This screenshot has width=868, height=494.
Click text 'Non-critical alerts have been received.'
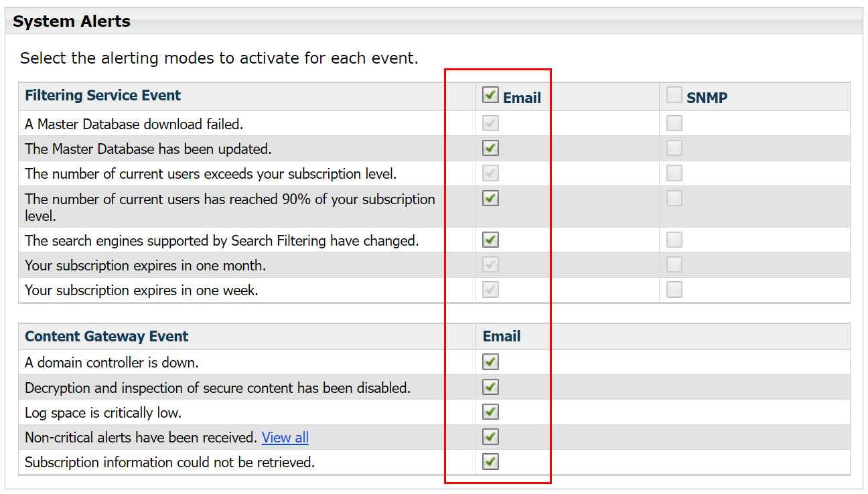[x=141, y=438]
